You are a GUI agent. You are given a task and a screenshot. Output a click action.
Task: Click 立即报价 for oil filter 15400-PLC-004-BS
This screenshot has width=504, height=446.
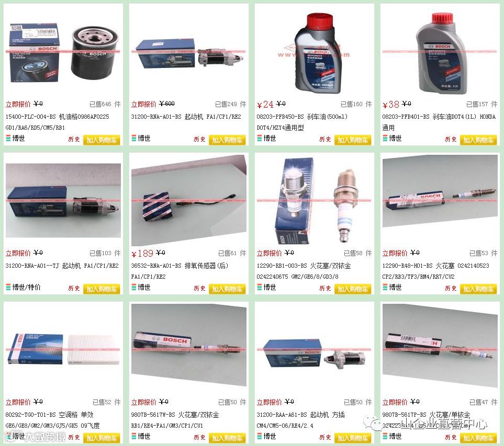(x=18, y=105)
